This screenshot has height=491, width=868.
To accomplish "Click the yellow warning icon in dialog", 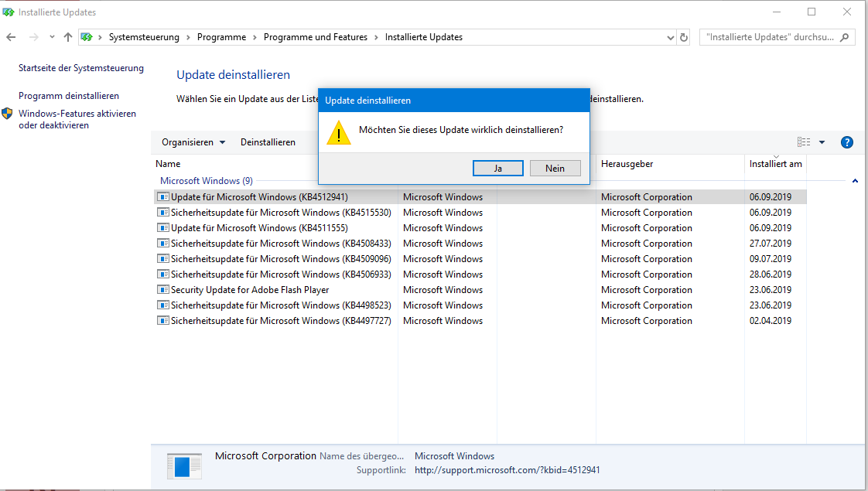I will 339,133.
